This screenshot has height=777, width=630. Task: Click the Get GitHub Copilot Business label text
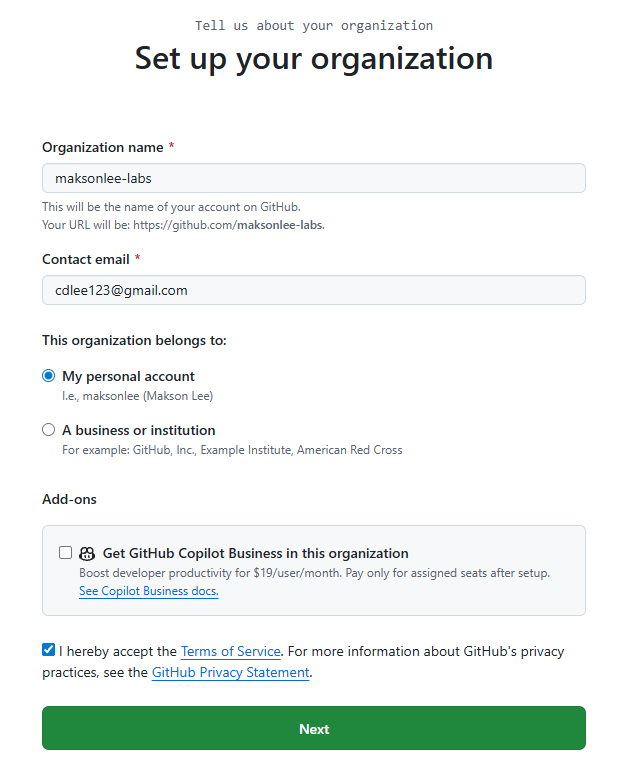point(255,553)
